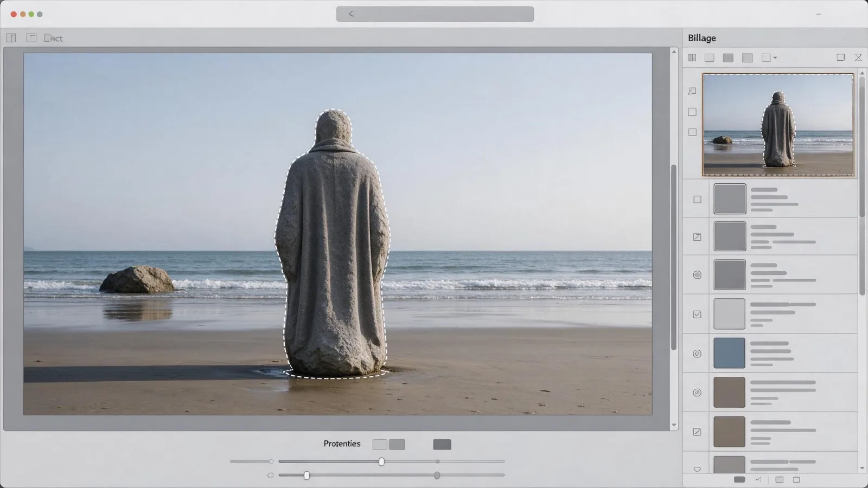
Task: Click the hourglass-shaped icon in Billage toolbar
Action: (x=858, y=57)
